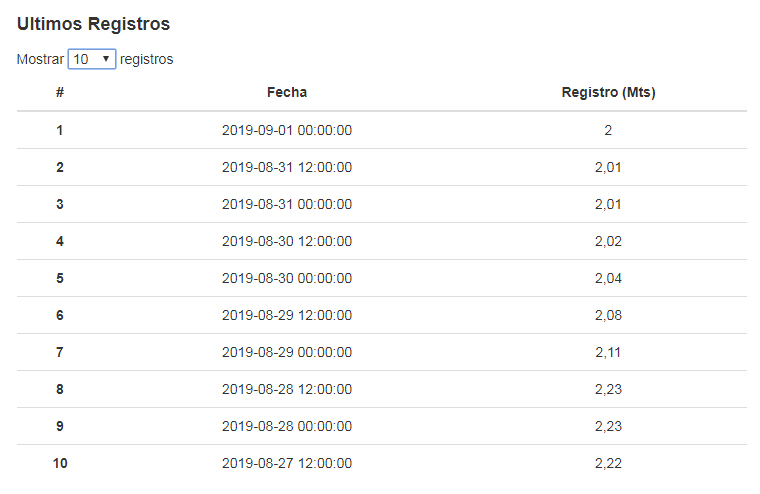Select row number 1 cell

click(60, 130)
